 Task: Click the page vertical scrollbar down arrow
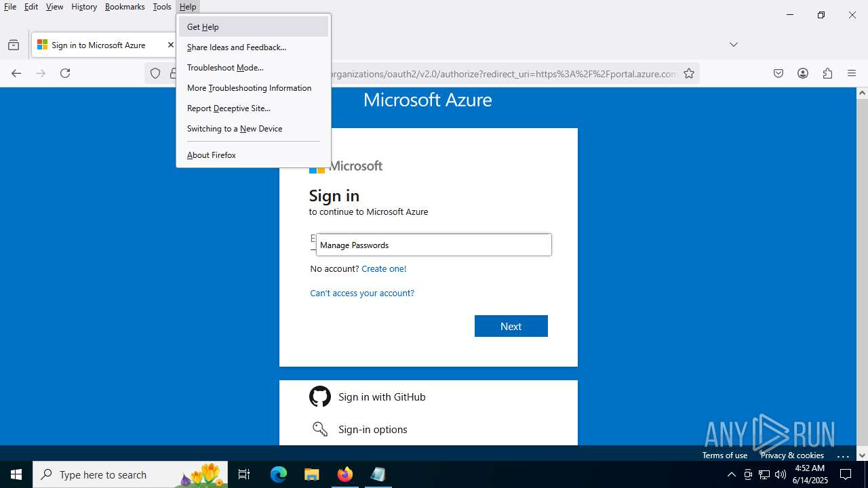click(862, 455)
